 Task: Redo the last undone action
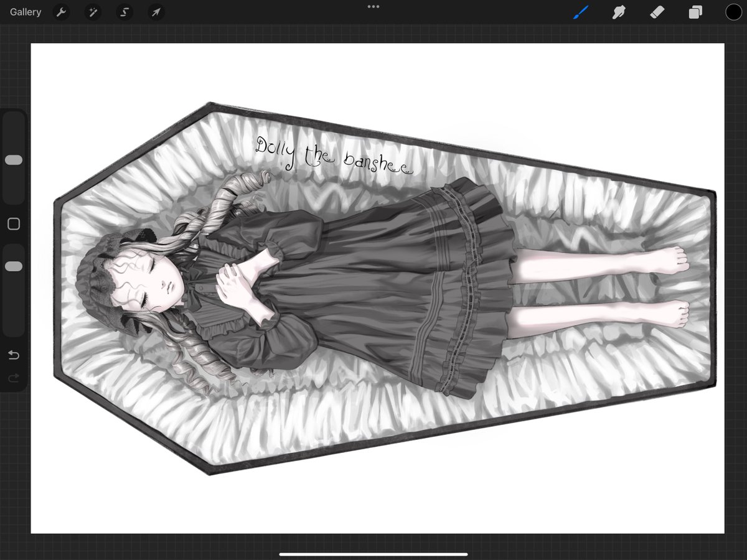[14, 377]
